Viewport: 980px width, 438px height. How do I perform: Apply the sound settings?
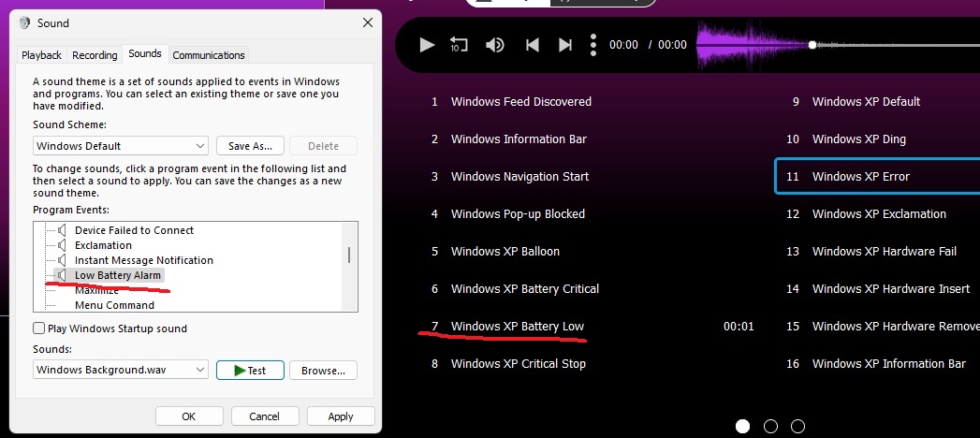(341, 416)
